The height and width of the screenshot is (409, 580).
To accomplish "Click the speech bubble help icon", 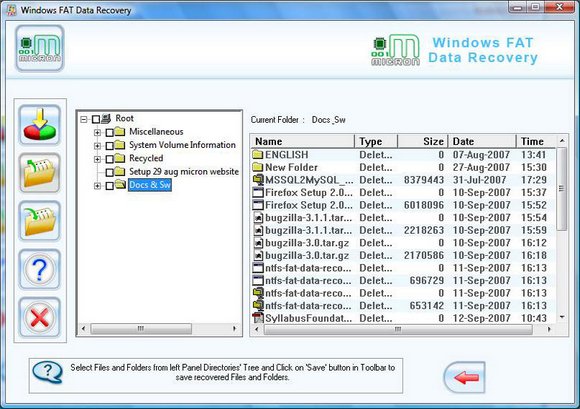I will pos(47,372).
